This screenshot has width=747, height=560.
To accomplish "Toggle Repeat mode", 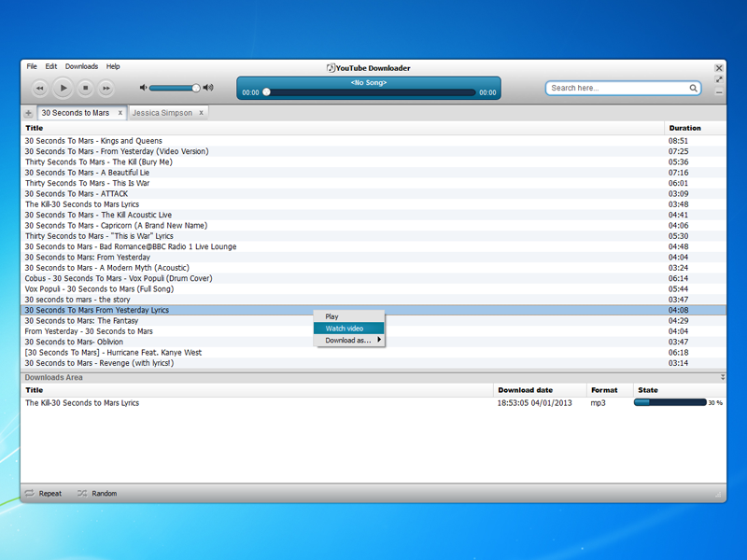I will 43,494.
